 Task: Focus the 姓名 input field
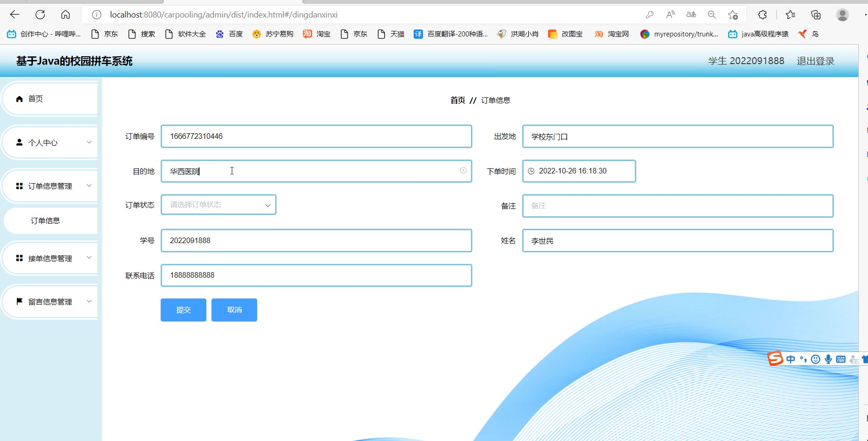[678, 241]
